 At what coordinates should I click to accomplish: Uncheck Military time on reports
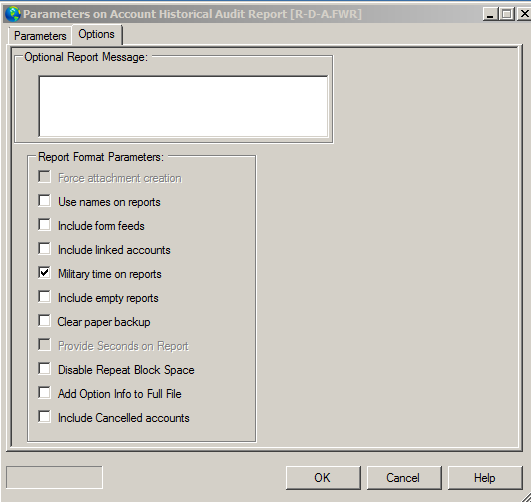click(x=44, y=273)
